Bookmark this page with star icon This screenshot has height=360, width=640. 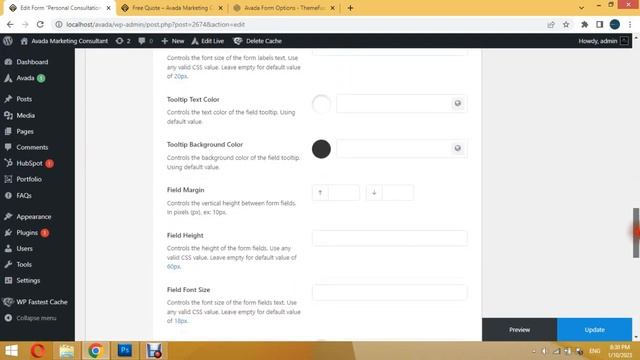[566, 24]
